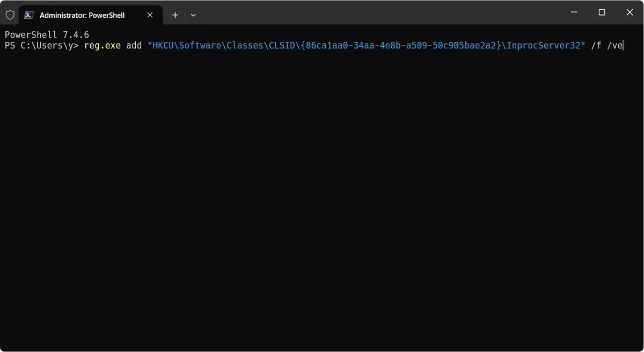This screenshot has height=352, width=644.
Task: Close the Administrator: PowerShell tab
Action: [x=150, y=15]
